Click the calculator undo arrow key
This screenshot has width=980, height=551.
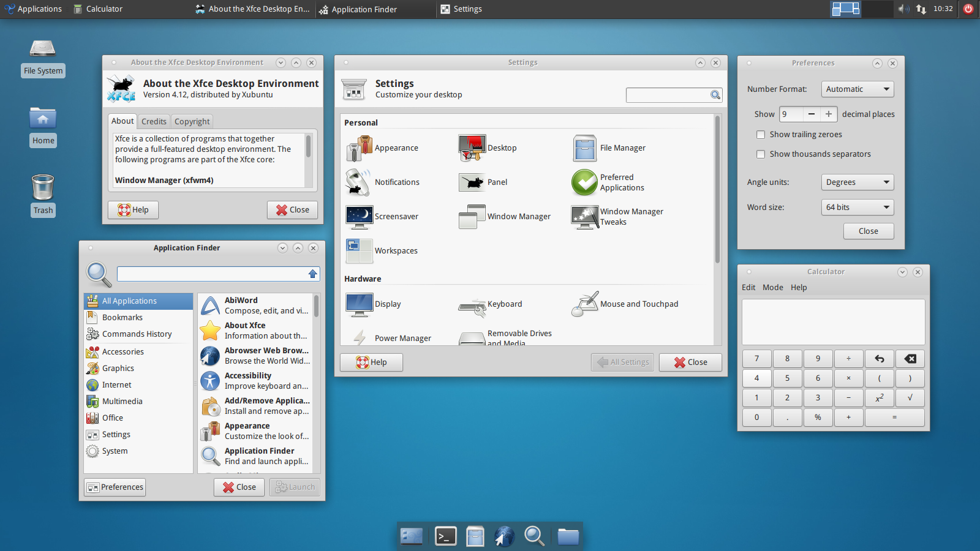(x=880, y=359)
